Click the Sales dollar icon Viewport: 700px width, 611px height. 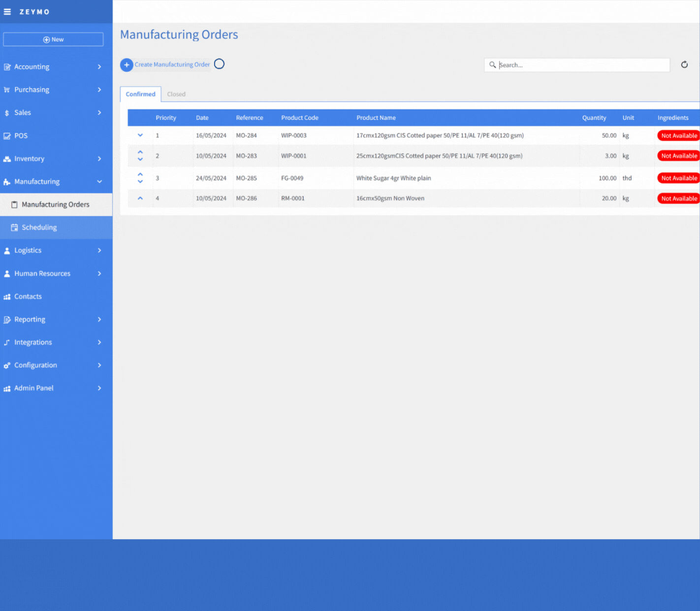click(x=7, y=113)
